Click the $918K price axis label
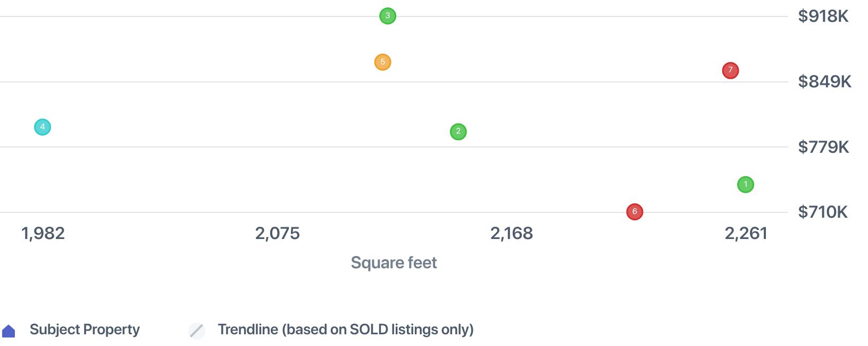868x346 pixels. click(x=823, y=17)
